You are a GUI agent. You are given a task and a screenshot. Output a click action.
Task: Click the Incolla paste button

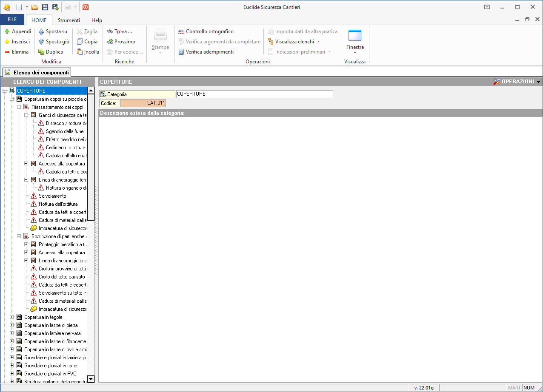(x=88, y=52)
